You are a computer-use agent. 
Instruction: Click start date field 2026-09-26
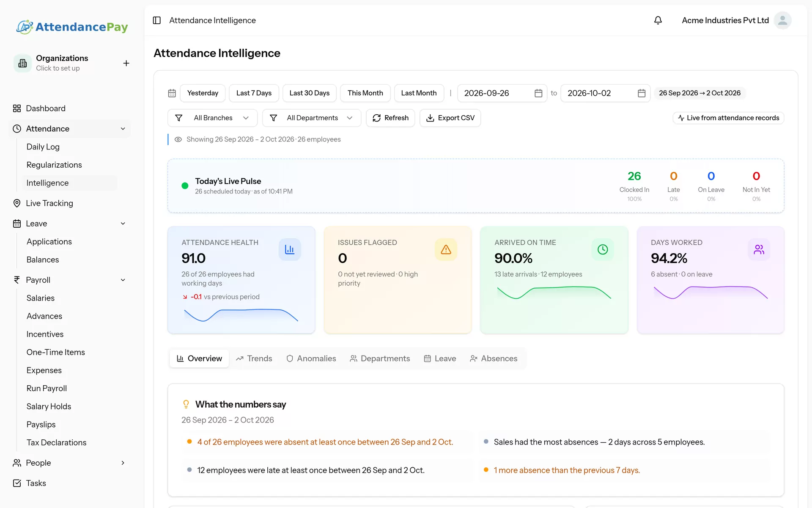[502, 93]
